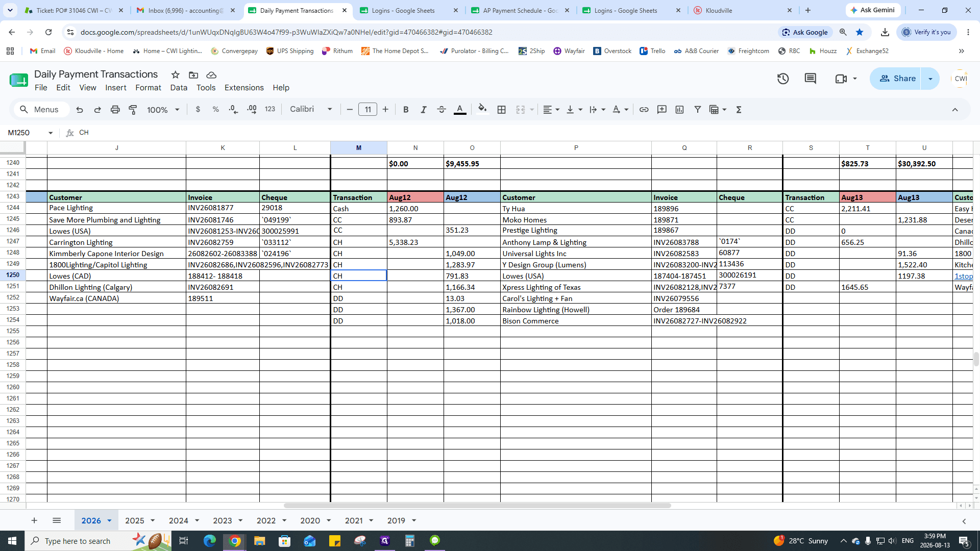Click the Print icon
Screen dimensions: 980x551
pos(115,110)
